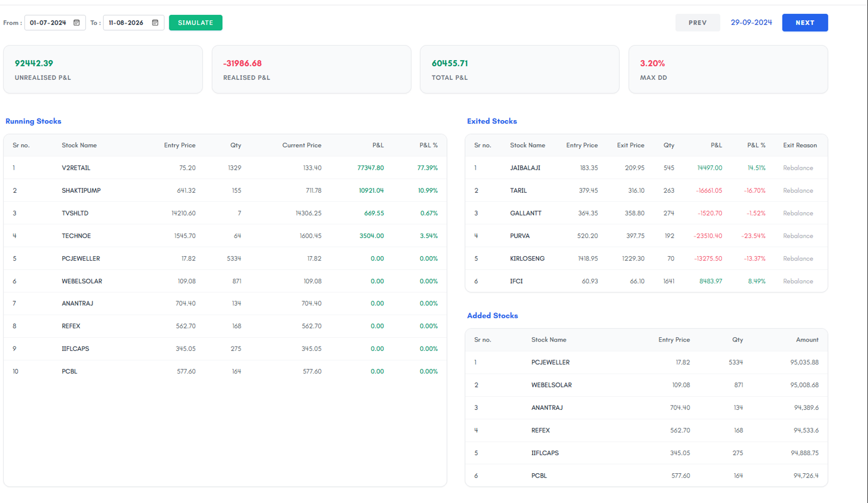868x503 pixels.
Task: Click TVSHLTD current price 14306.25
Action: (x=308, y=213)
